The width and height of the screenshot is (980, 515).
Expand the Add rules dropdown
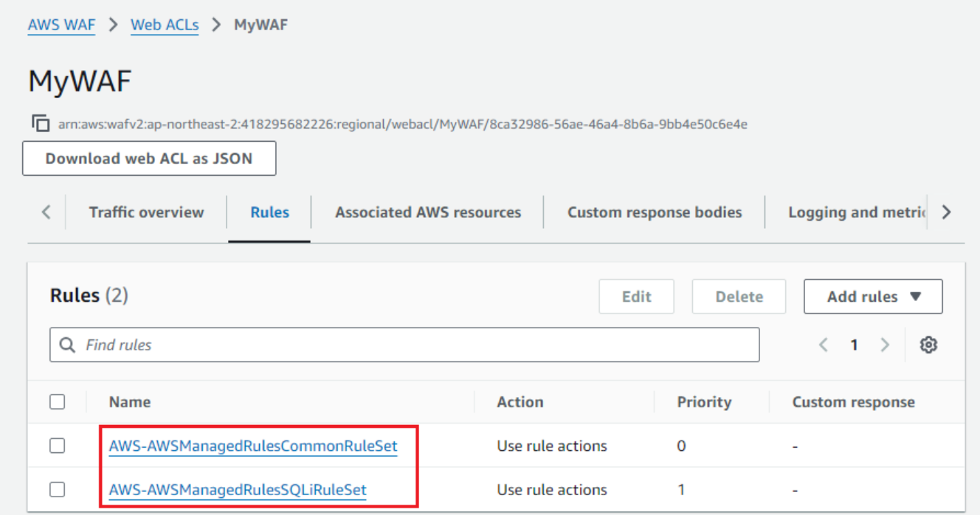pos(873,297)
